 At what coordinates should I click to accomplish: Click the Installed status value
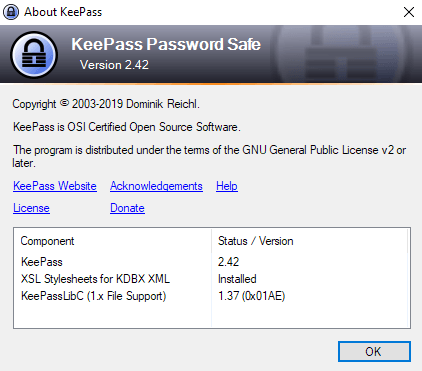237,279
